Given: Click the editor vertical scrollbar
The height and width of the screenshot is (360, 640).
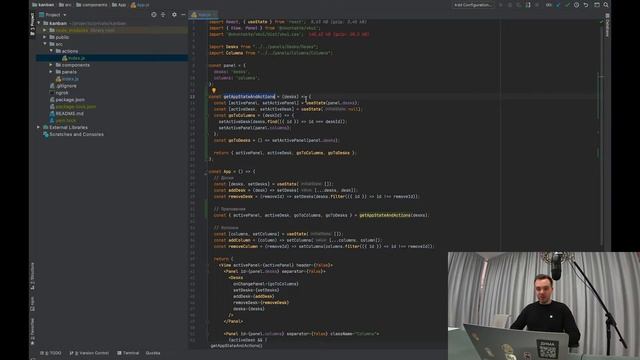Looking at the screenshot, I should point(602,135).
